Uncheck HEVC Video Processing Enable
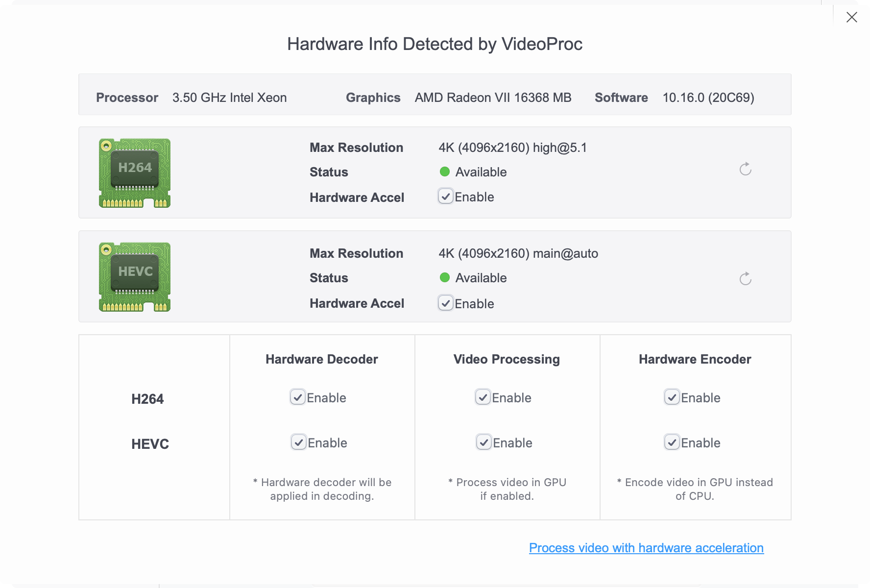870x588 pixels. [484, 442]
